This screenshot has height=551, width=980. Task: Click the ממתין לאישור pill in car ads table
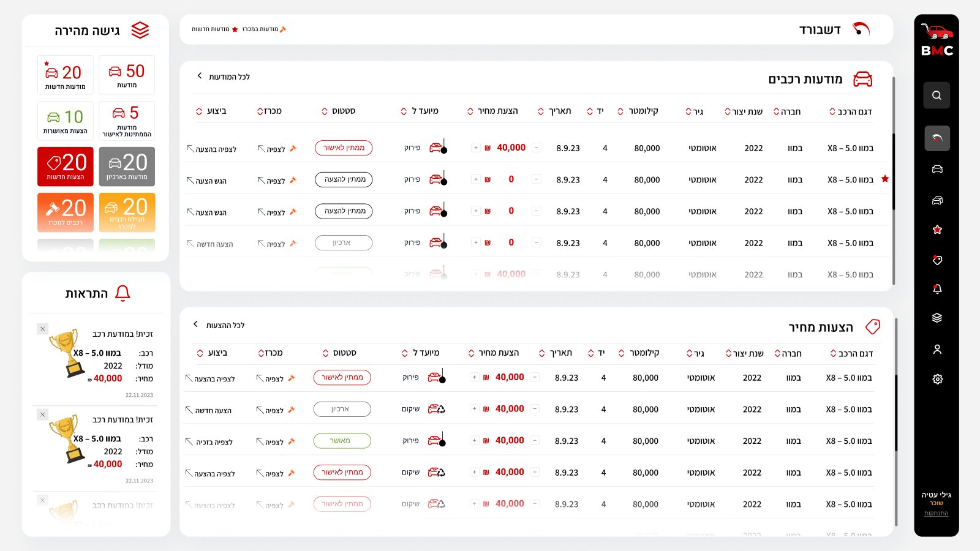[344, 148]
